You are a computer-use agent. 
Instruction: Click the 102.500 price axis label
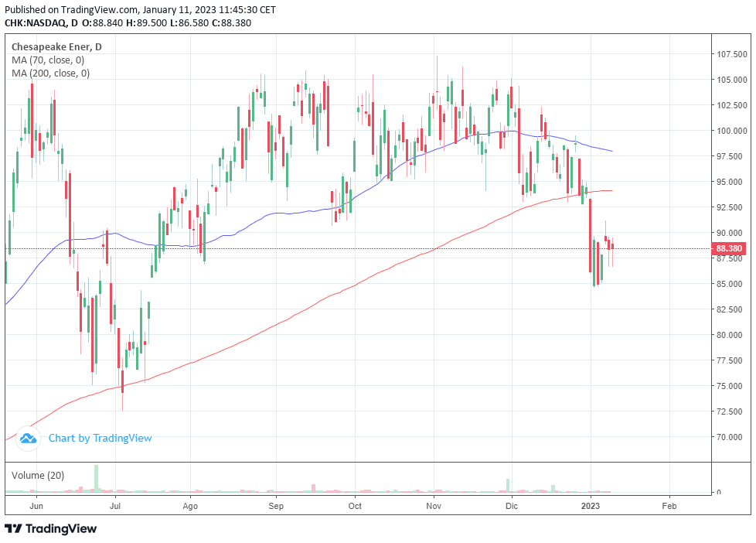point(731,105)
